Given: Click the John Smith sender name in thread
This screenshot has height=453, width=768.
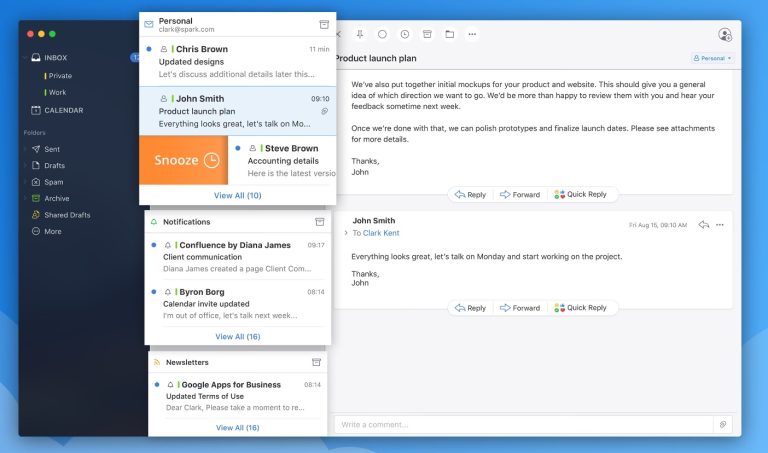Looking at the screenshot, I should pos(374,221).
